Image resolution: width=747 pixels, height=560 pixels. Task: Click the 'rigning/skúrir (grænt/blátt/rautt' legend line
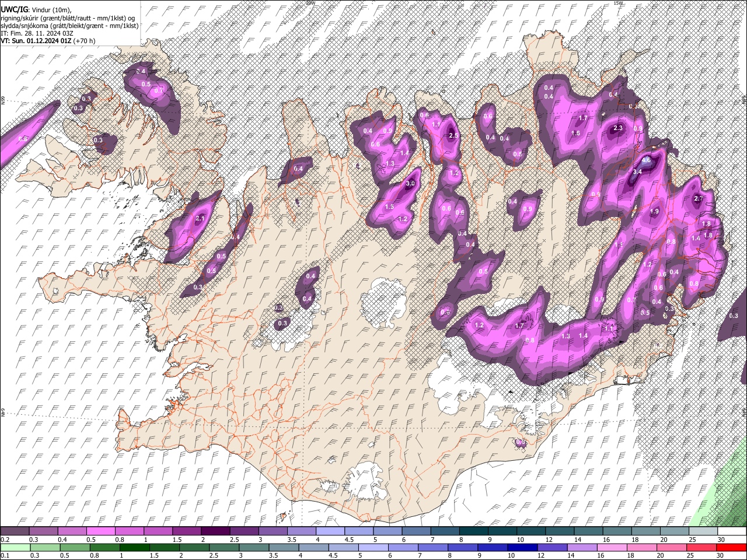pyautogui.click(x=68, y=17)
